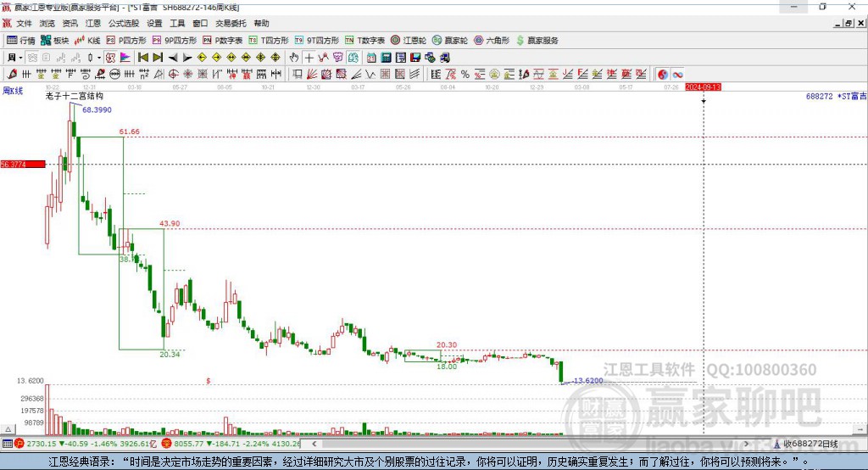Toggle the 权 price adjustment button
The height and width of the screenshot is (470, 868).
[110, 58]
